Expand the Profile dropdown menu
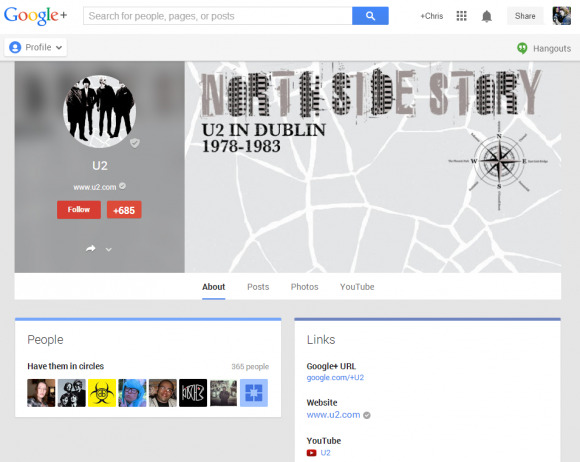Viewport: 580px width, 462px height. [36, 47]
